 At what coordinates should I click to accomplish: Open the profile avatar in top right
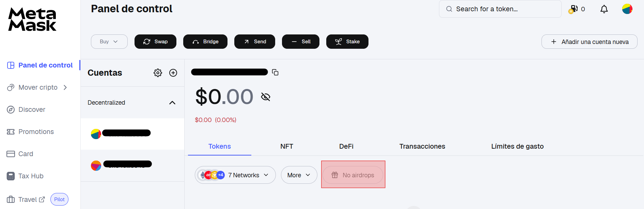coord(627,9)
